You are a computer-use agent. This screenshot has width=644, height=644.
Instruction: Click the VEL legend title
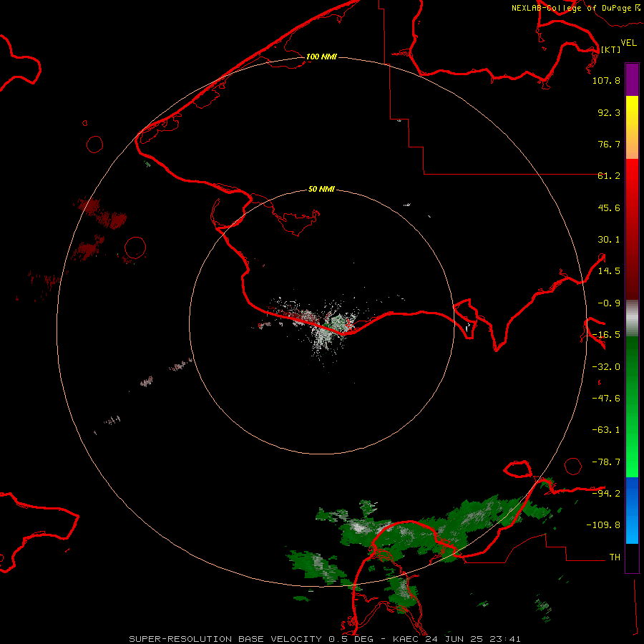pyautogui.click(x=628, y=43)
